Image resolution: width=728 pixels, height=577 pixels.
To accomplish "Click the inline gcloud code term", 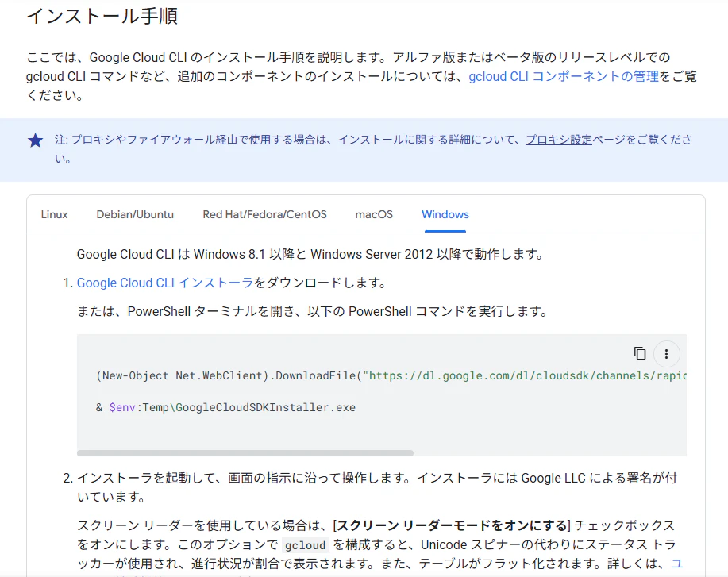I will (x=305, y=545).
